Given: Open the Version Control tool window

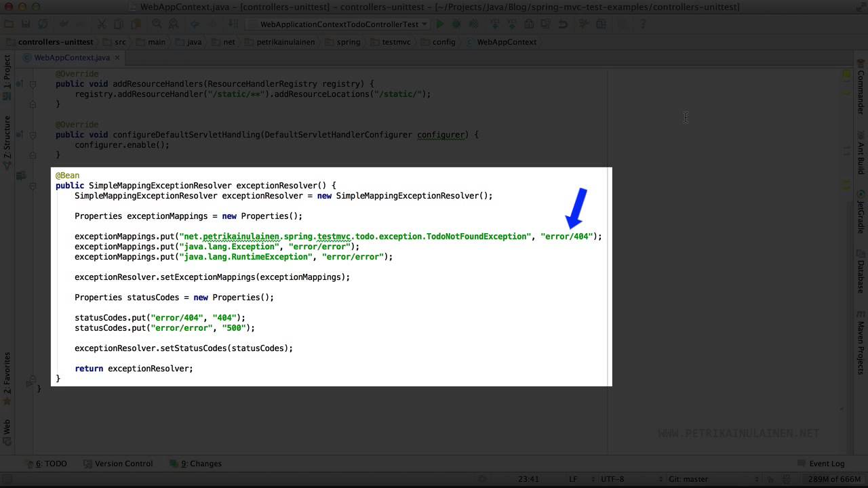Looking at the screenshot, I should [x=118, y=464].
